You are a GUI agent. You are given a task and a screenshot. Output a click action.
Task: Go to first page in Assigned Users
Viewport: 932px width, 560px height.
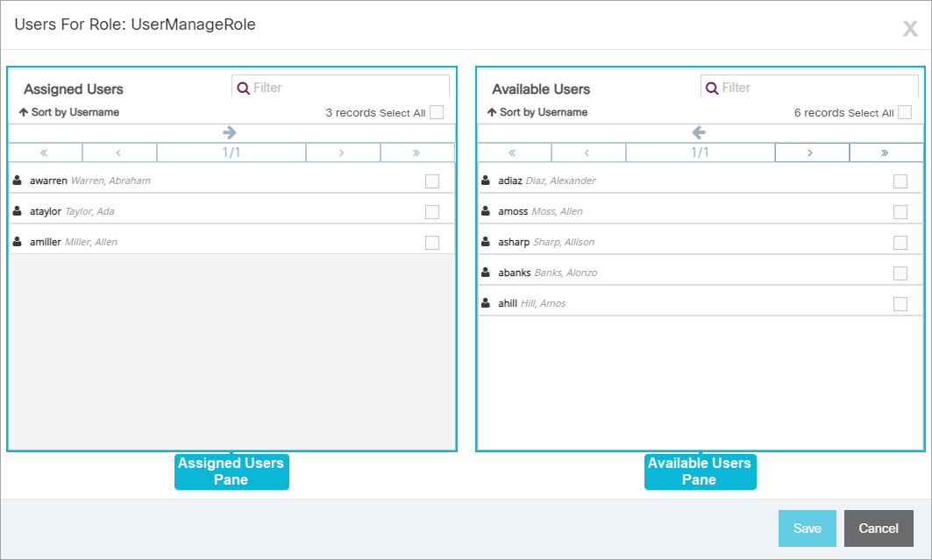[x=45, y=152]
